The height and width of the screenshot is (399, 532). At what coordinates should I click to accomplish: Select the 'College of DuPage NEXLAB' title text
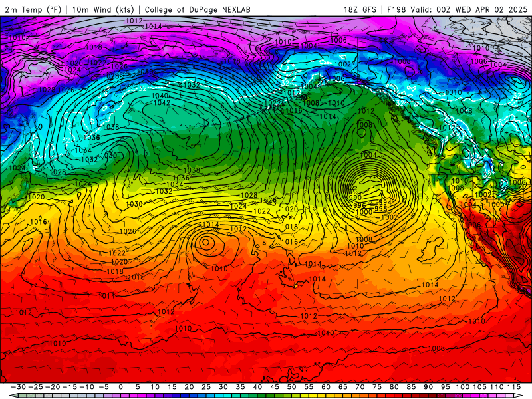click(x=198, y=9)
